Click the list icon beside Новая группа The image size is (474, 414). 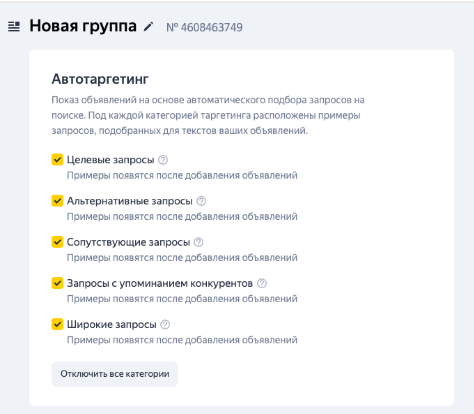click(x=14, y=26)
